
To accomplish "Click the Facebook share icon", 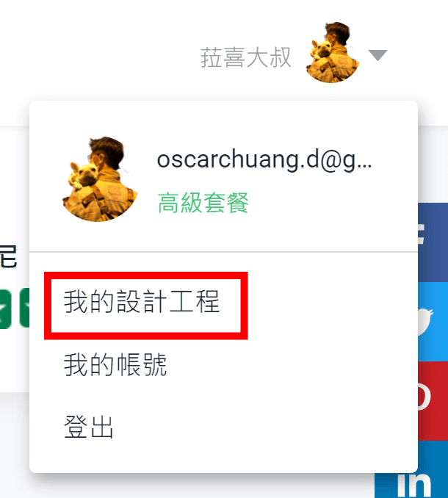I will [x=433, y=242].
